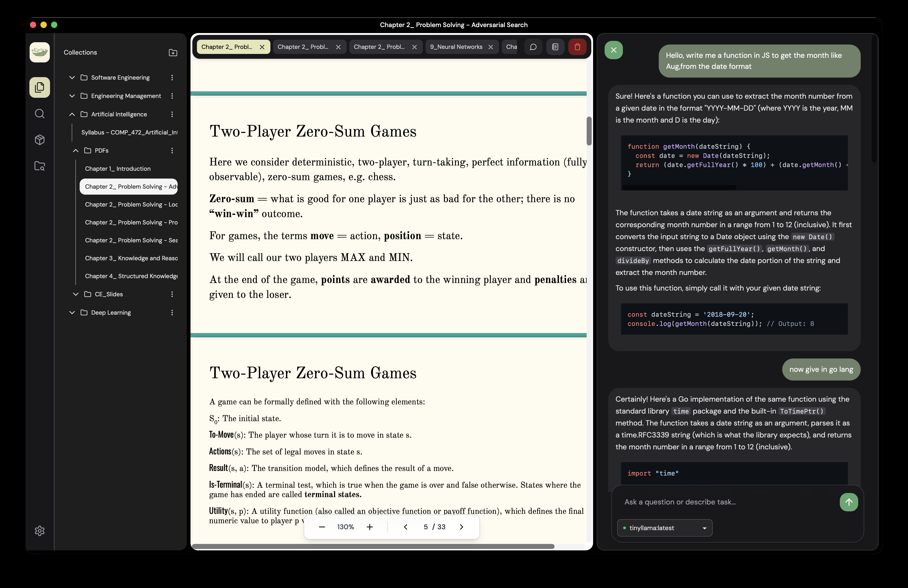Click the new collection folder-plus icon

[173, 53]
